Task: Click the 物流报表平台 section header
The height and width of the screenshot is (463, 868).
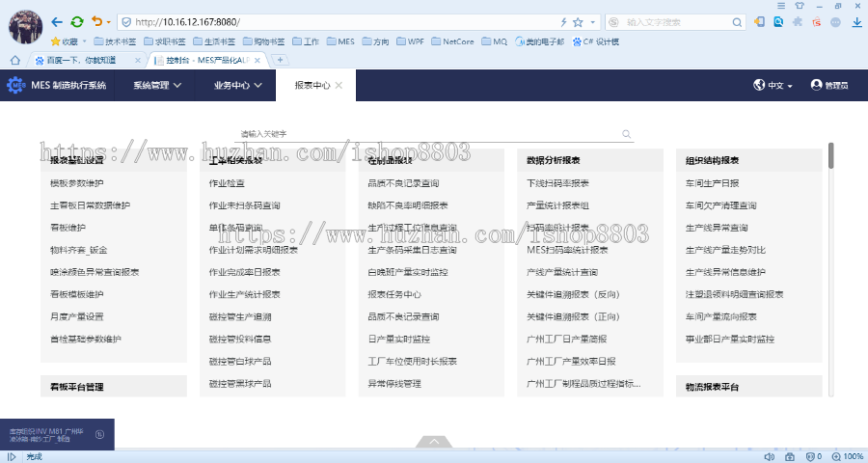Action: 749,387
